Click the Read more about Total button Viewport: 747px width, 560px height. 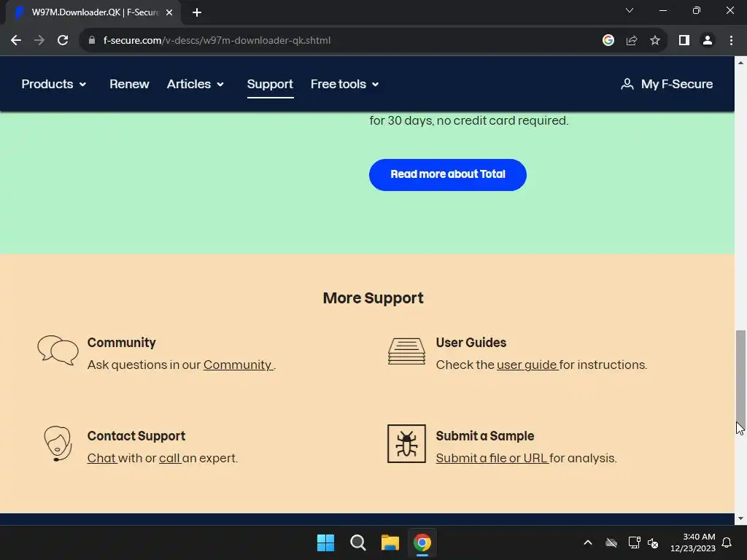448,175
